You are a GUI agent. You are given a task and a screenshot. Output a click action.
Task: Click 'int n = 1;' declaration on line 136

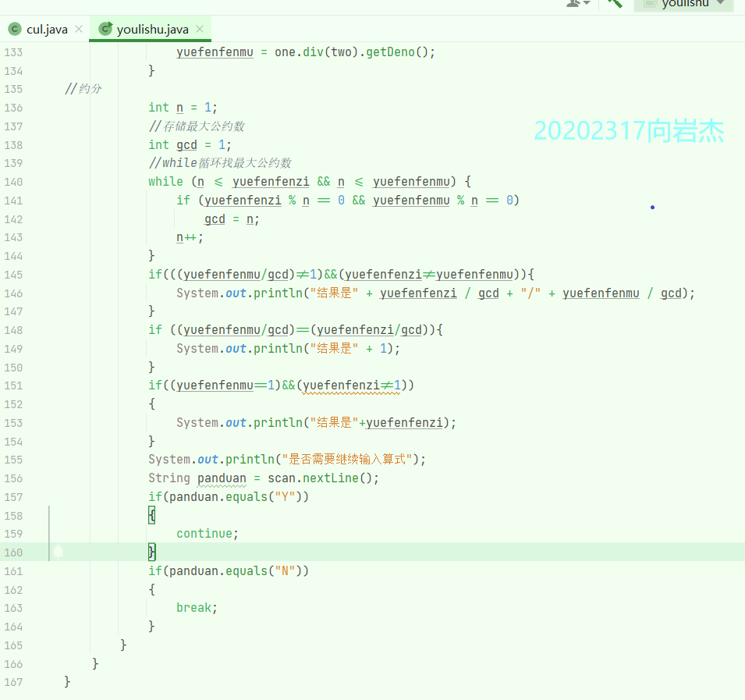click(183, 108)
